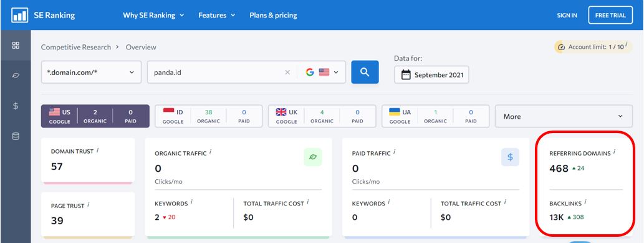Click the SIGN IN link
The width and height of the screenshot is (644, 243).
(567, 15)
